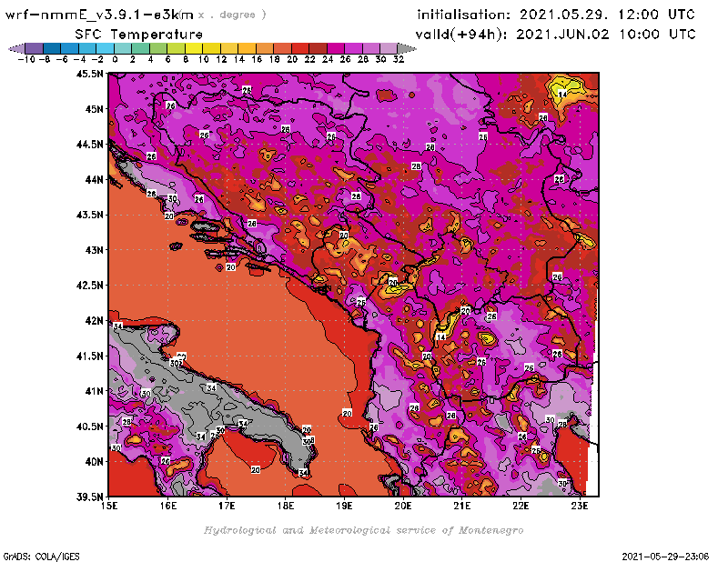Click the legend swatch between 0 and 2
The height and width of the screenshot is (562, 728).
tap(123, 48)
